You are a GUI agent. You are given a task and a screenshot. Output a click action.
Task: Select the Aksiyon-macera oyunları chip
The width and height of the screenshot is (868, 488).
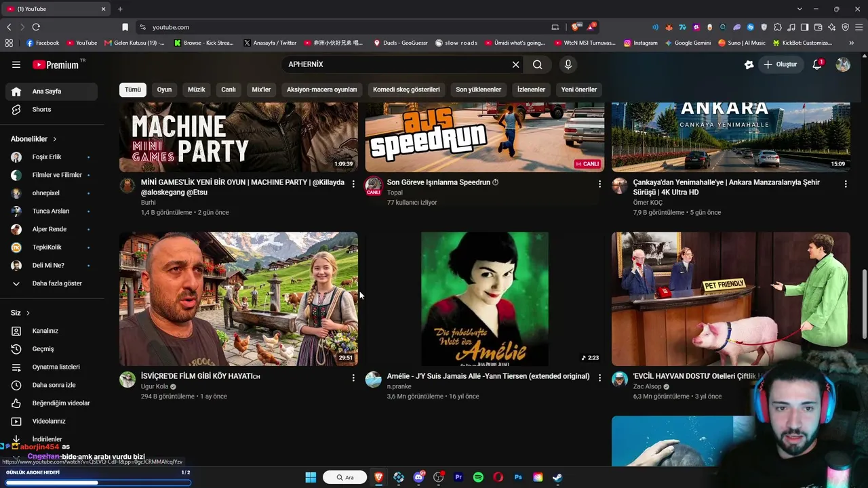[x=321, y=89]
